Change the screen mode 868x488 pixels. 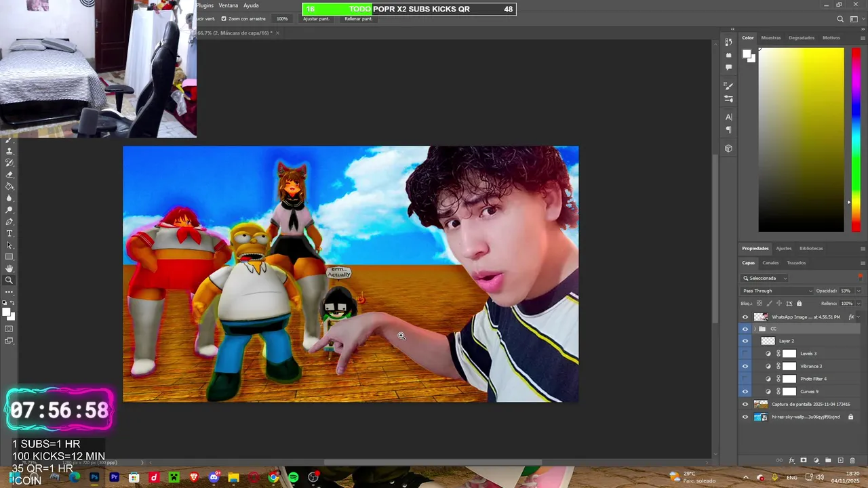(x=9, y=341)
